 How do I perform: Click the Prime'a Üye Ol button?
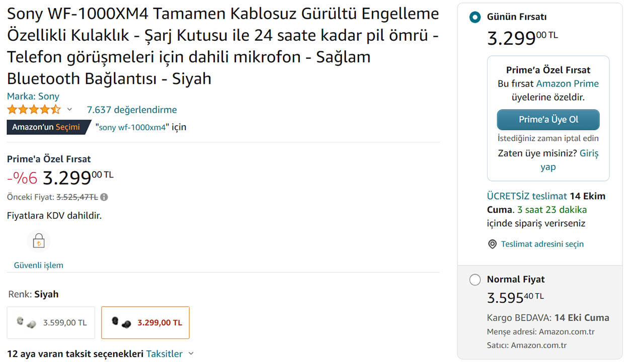click(548, 120)
